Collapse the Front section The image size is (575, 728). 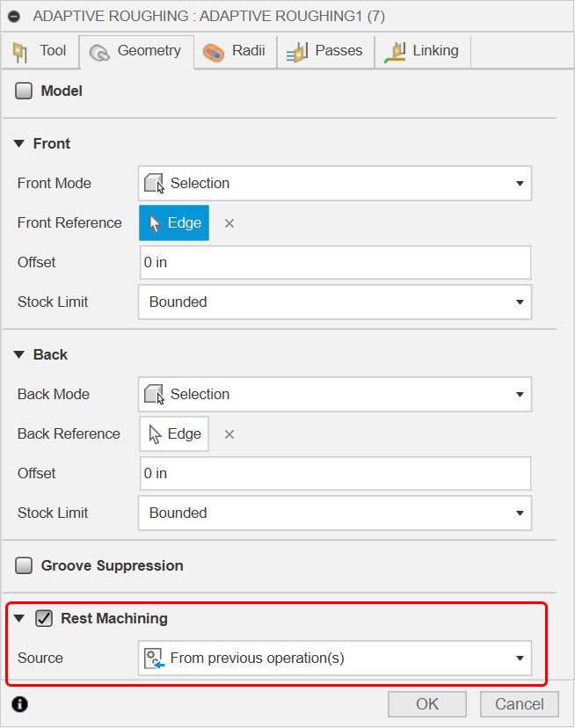pos(19,143)
